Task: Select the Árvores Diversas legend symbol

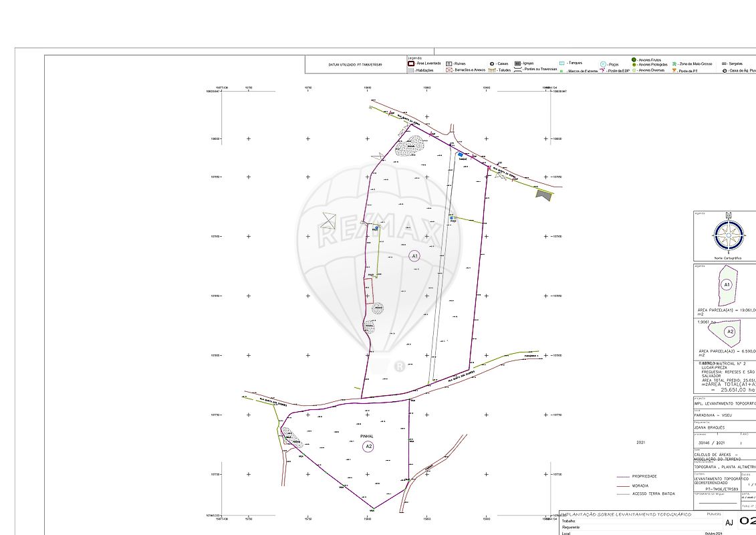Action: (x=634, y=70)
